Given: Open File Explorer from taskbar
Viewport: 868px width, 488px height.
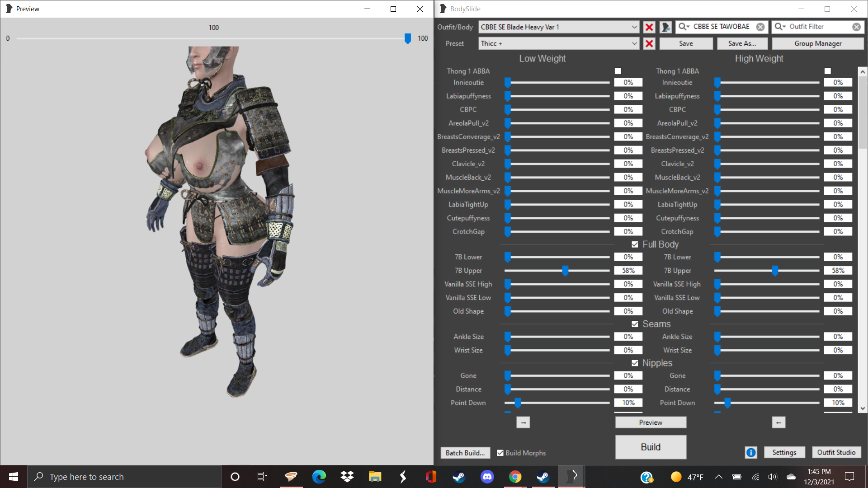Looking at the screenshot, I should (x=375, y=477).
